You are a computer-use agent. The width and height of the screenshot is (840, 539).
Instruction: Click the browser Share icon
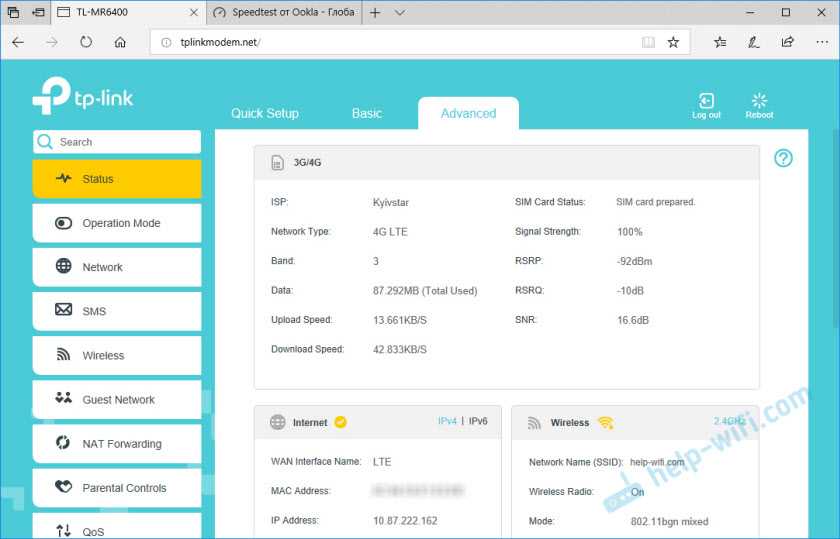click(x=787, y=42)
